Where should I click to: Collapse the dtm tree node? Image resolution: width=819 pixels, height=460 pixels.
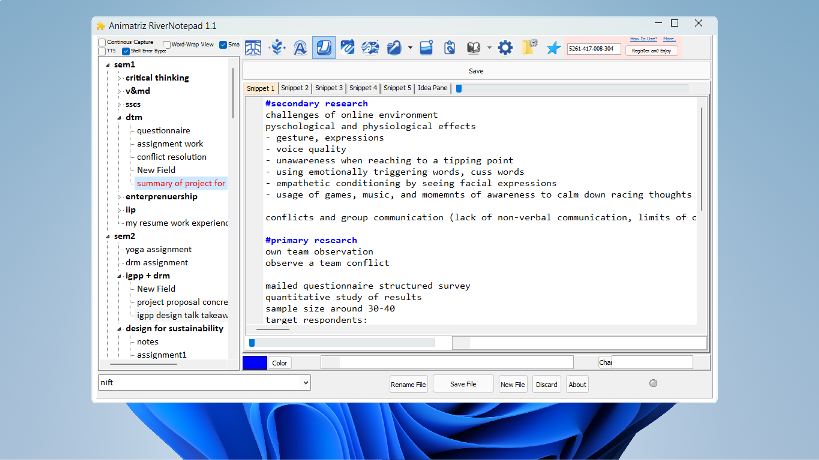pos(120,117)
